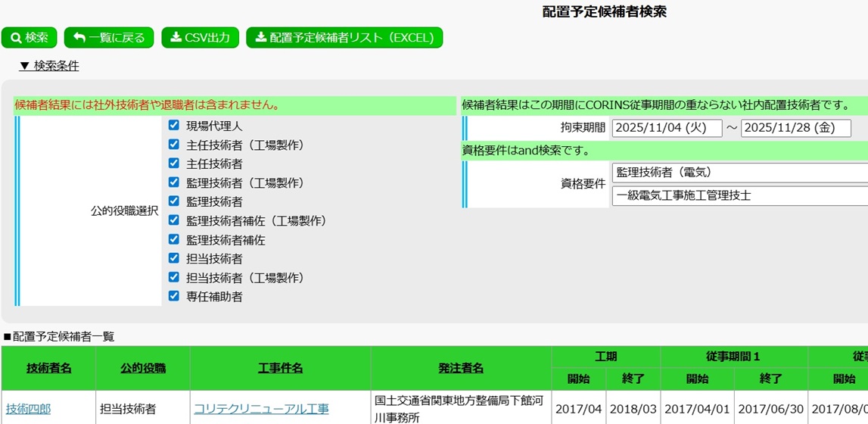Open the 監理技術者（電気） qualification dropdown

tap(739, 173)
